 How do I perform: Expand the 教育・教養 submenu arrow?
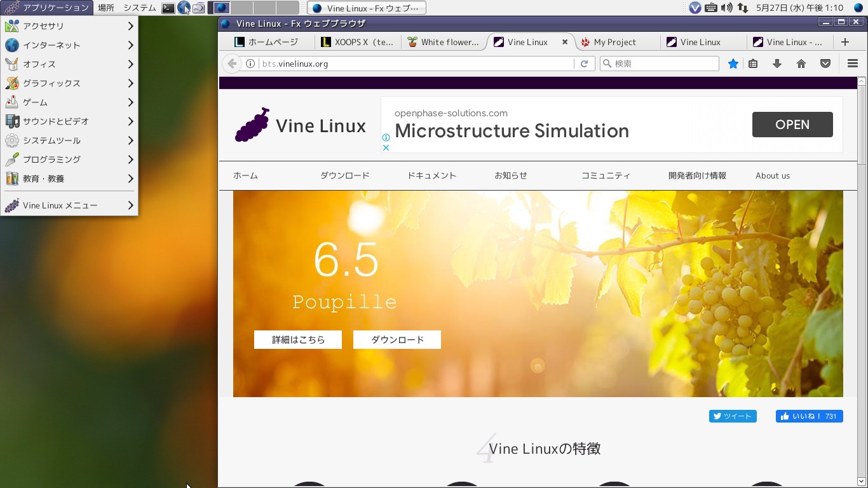click(130, 179)
